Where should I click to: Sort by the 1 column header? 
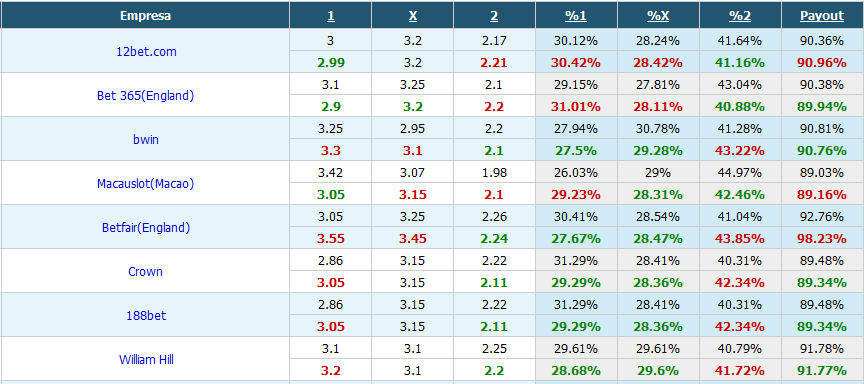(x=331, y=16)
